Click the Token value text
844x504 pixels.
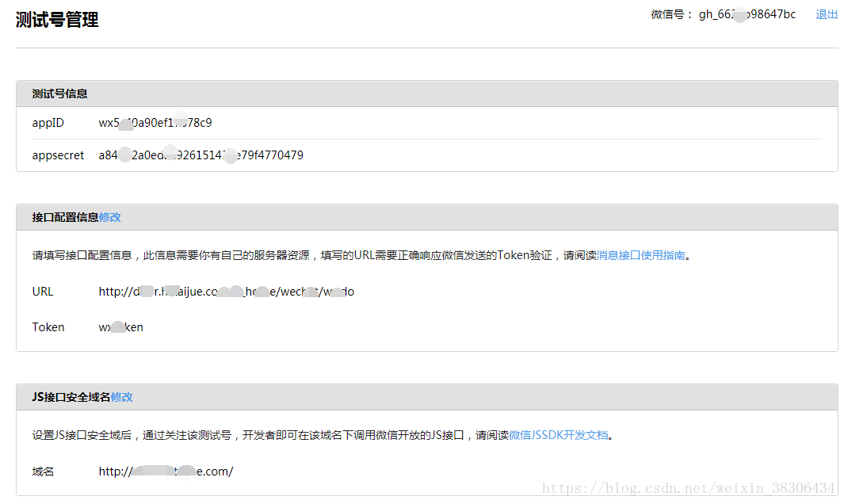(120, 327)
